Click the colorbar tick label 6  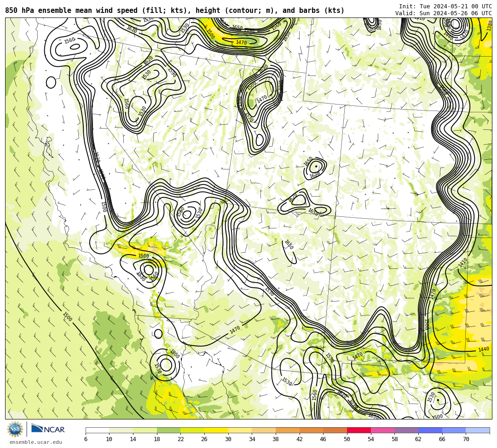tap(86, 439)
